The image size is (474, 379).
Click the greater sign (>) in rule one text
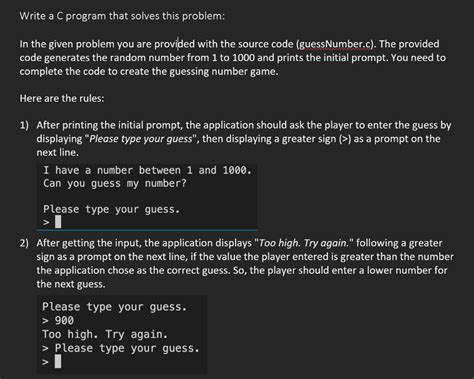point(345,139)
